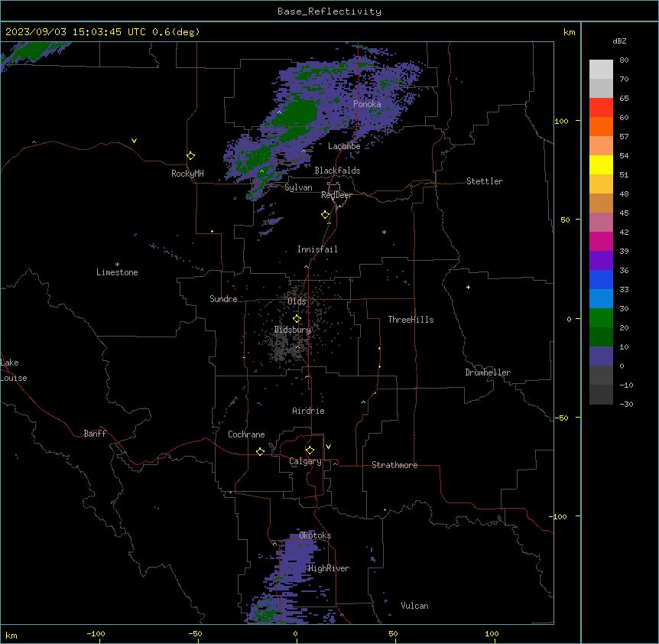Screen dimensions: 659x644
Task: Click the yellow V marker northeast of Calgary
Action: pyautogui.click(x=328, y=447)
